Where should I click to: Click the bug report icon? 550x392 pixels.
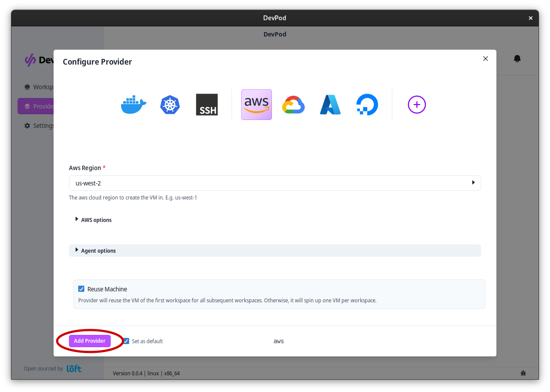[523, 373]
